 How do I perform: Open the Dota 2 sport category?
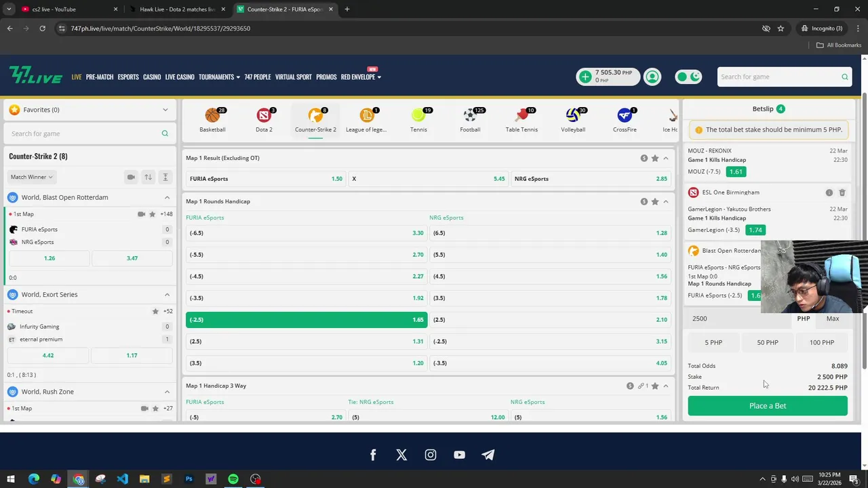pos(264,120)
